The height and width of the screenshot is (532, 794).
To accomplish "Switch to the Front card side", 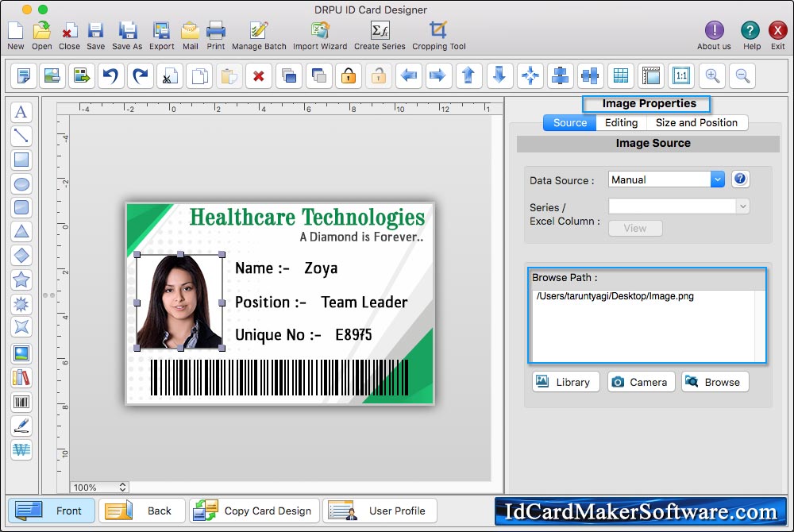I will pyautogui.click(x=51, y=511).
